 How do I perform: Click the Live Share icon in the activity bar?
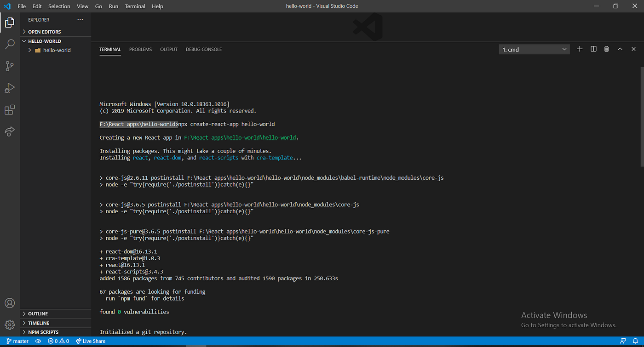(x=9, y=131)
